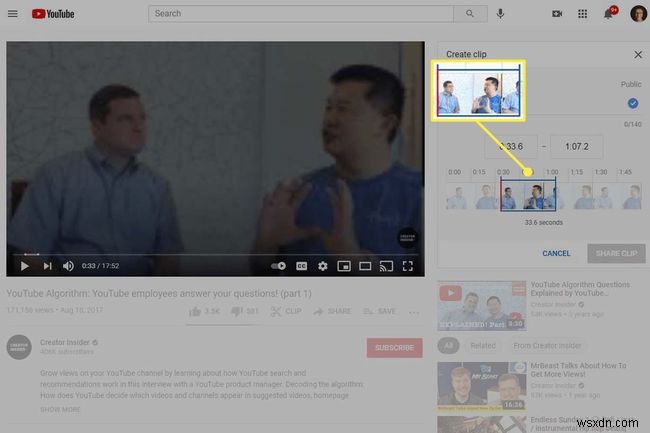Select From Creator Insider chip
Screen dimensions: 650x433
point(547,346)
